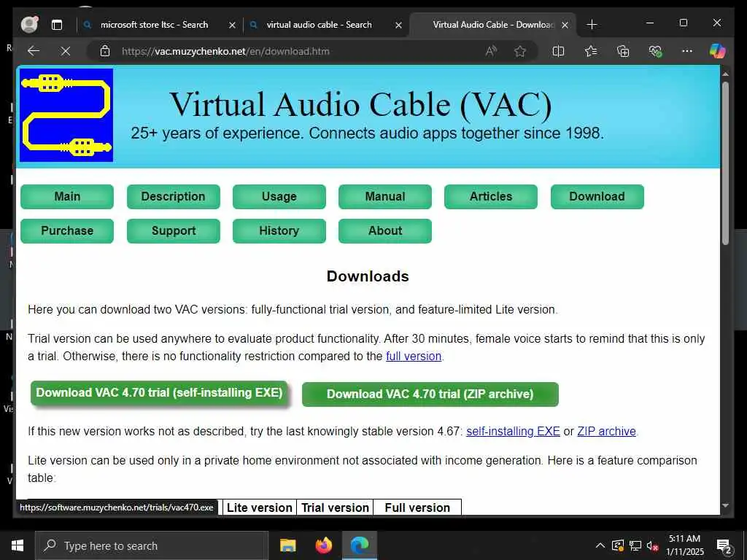Image resolution: width=747 pixels, height=560 pixels.
Task: Open the Usage page
Action: (x=279, y=197)
